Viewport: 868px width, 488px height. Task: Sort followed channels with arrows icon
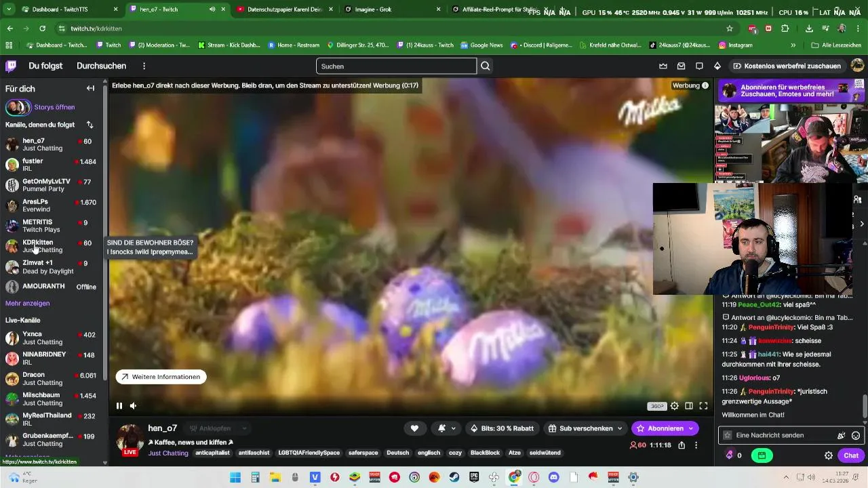(x=90, y=125)
